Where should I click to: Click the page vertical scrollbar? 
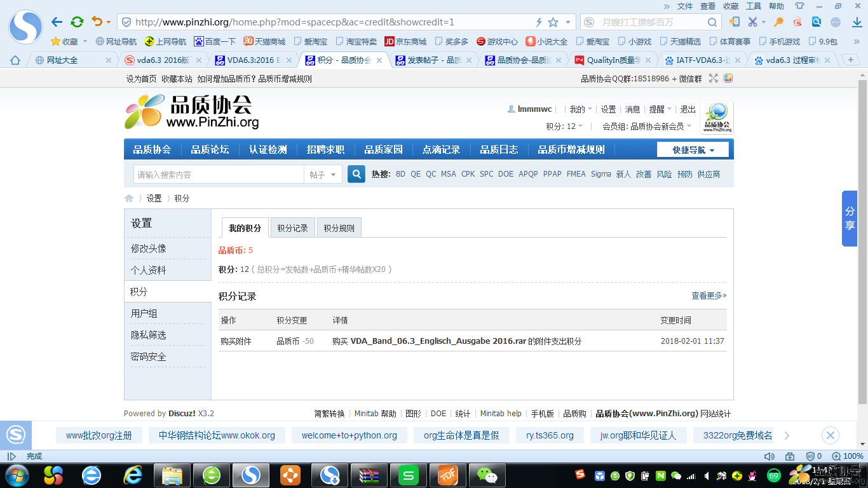tap(862, 241)
